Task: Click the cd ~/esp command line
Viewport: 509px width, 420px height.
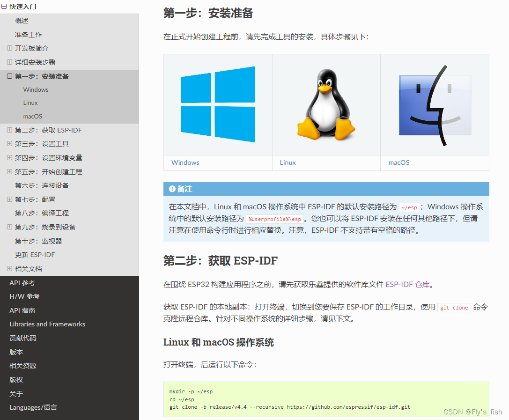Action: (182, 399)
